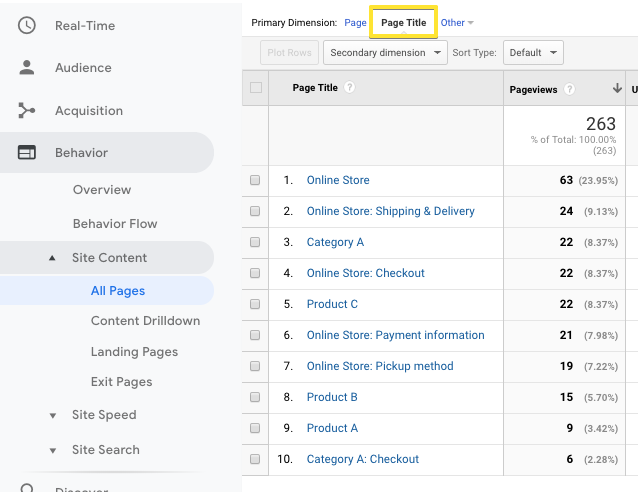Viewport: 638px width, 492px height.
Task: Click the Behavior panel icon
Action: [x=27, y=153]
